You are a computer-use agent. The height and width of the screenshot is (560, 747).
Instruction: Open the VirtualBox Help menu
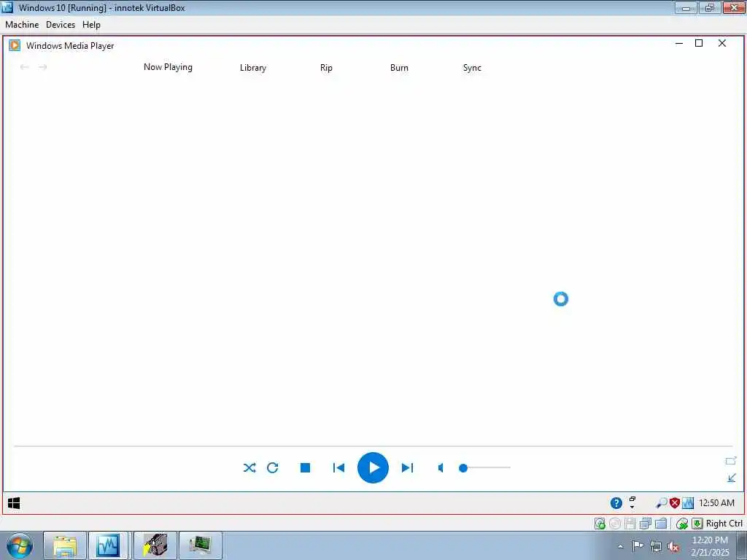[x=91, y=25]
